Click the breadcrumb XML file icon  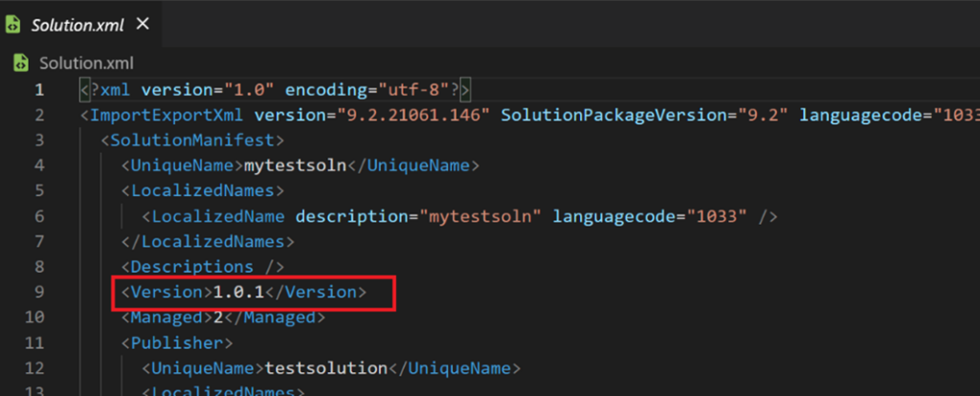coord(20,63)
